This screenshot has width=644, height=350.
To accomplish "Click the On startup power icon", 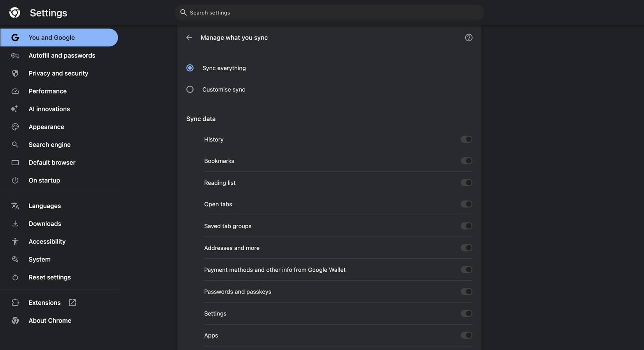I will (14, 180).
